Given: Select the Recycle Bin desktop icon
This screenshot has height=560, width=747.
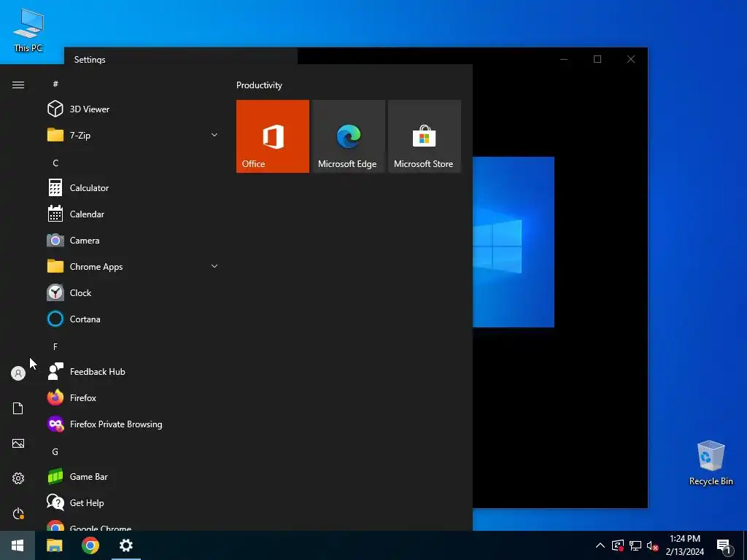Looking at the screenshot, I should click(711, 463).
